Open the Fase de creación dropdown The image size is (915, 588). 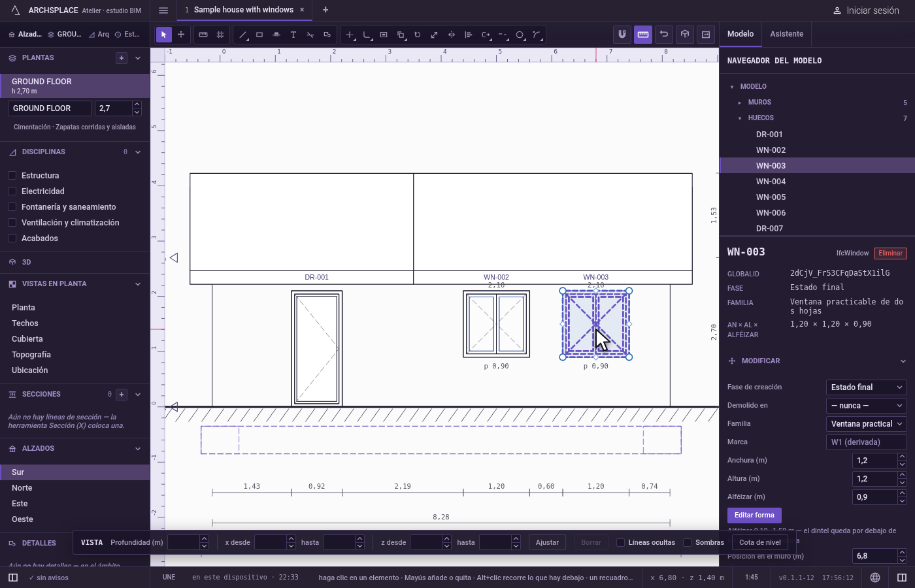pyautogui.click(x=867, y=387)
